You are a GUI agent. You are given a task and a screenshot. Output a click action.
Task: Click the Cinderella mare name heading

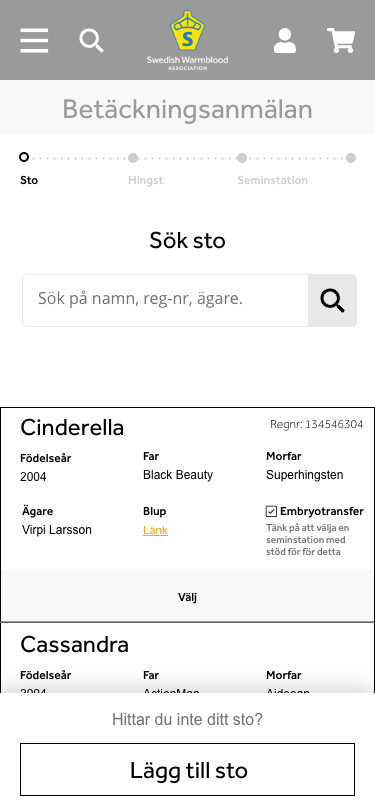click(x=72, y=428)
